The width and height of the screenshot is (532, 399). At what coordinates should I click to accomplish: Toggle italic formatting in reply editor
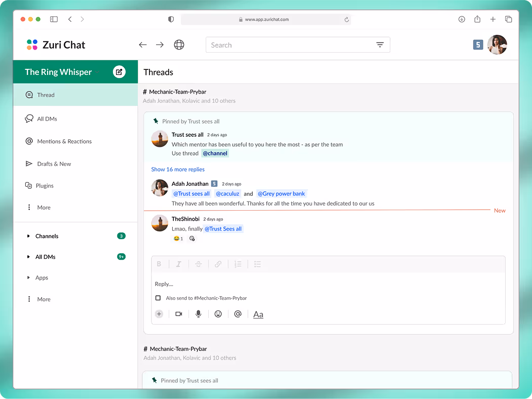pyautogui.click(x=178, y=264)
